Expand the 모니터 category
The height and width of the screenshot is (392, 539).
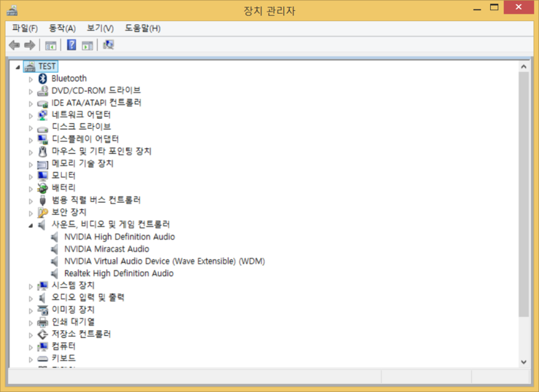tap(31, 177)
